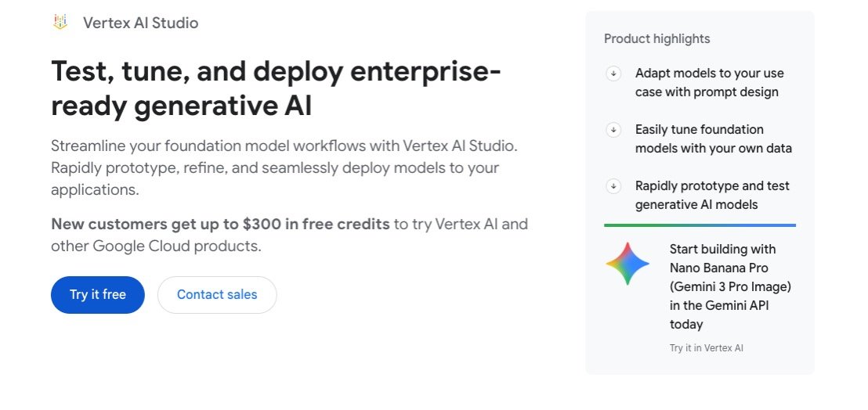Click the 'Contact sales' button

217,294
